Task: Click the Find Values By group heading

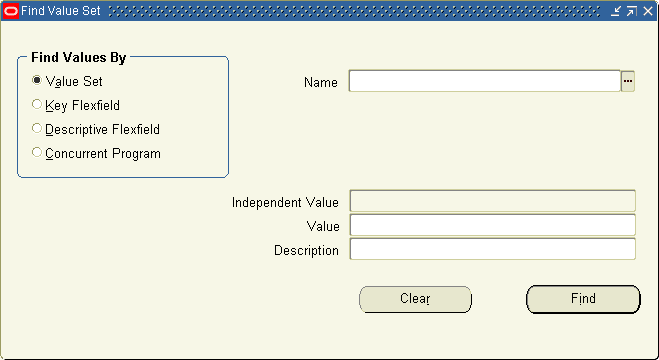Action: (x=79, y=57)
